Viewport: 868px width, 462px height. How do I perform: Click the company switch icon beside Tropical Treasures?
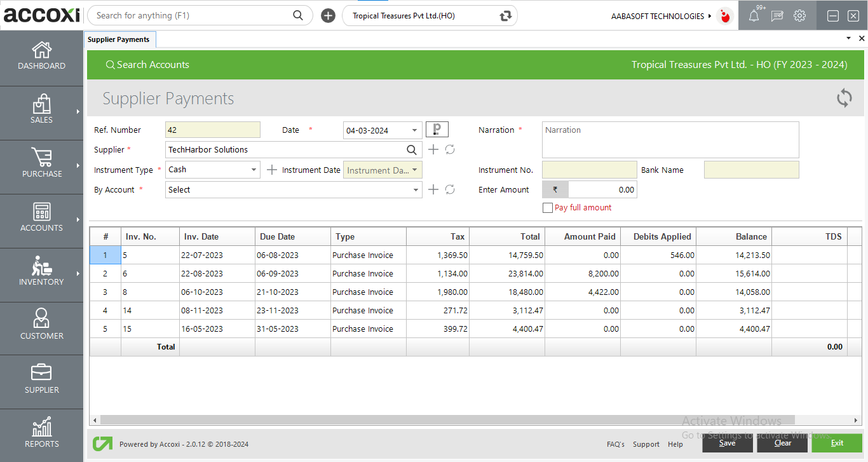click(504, 15)
